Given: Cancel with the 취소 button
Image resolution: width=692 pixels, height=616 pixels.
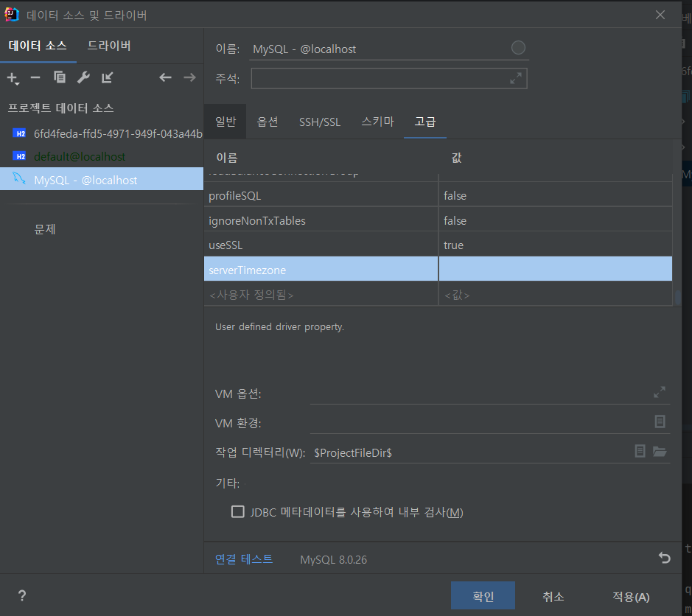Looking at the screenshot, I should pos(553,597).
